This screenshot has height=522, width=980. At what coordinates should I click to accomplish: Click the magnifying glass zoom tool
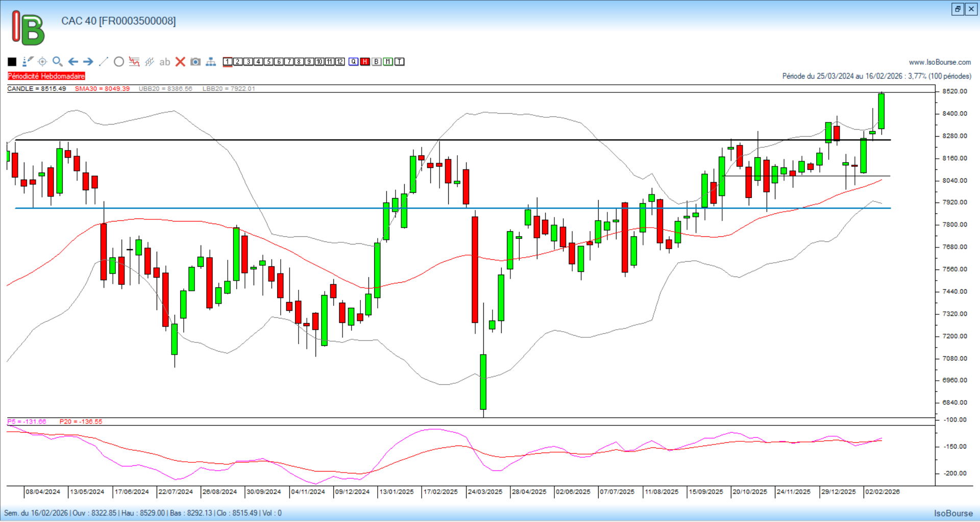58,62
